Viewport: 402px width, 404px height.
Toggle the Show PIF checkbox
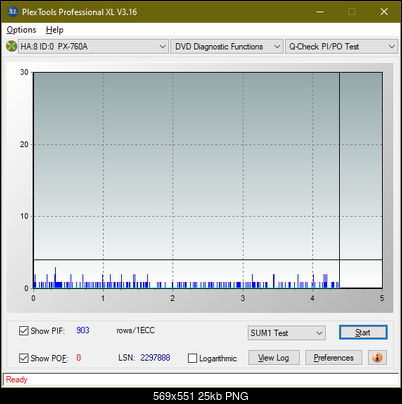coord(24,331)
